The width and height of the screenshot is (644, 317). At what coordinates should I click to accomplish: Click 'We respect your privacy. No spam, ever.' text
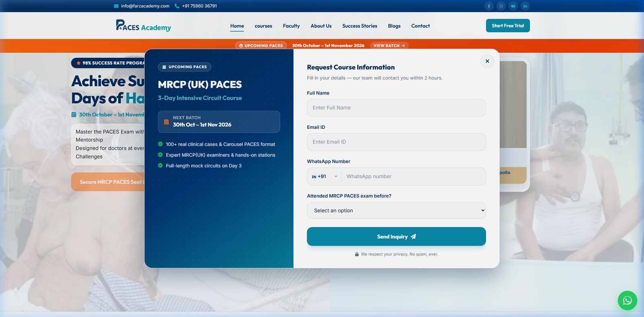tap(399, 254)
